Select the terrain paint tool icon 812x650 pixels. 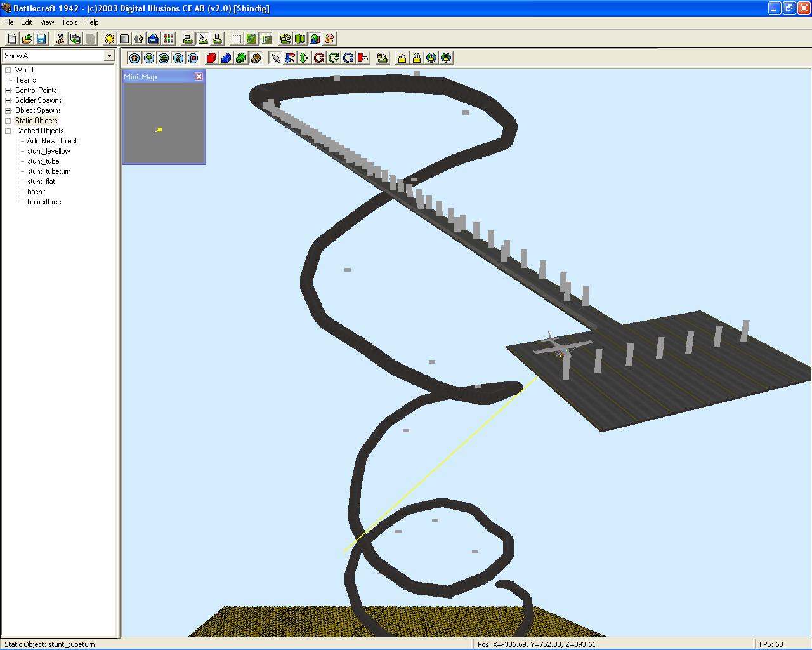[x=202, y=39]
